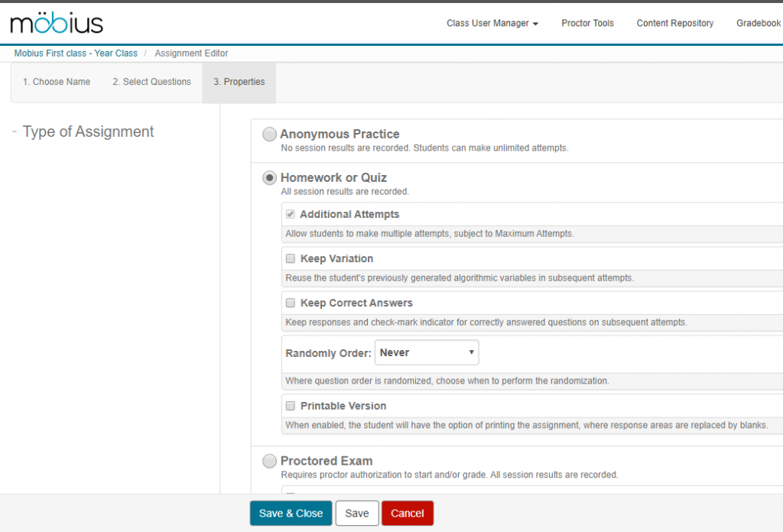Image resolution: width=783 pixels, height=532 pixels.
Task: Switch to the Select Questions tab
Action: [151, 82]
